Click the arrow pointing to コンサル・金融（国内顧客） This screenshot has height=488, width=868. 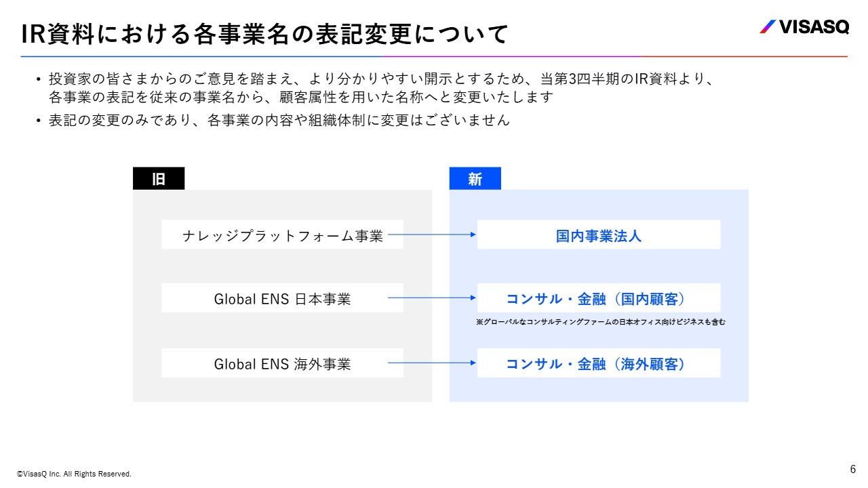(x=433, y=298)
